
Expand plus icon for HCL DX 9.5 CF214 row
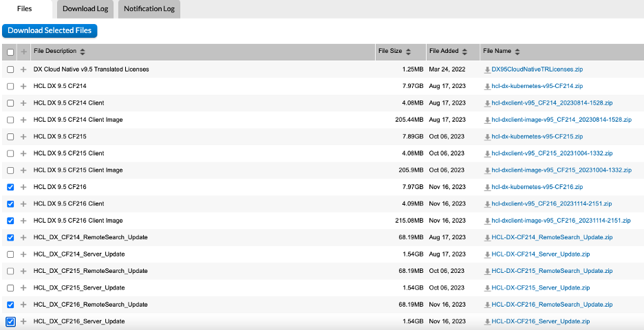23,86
